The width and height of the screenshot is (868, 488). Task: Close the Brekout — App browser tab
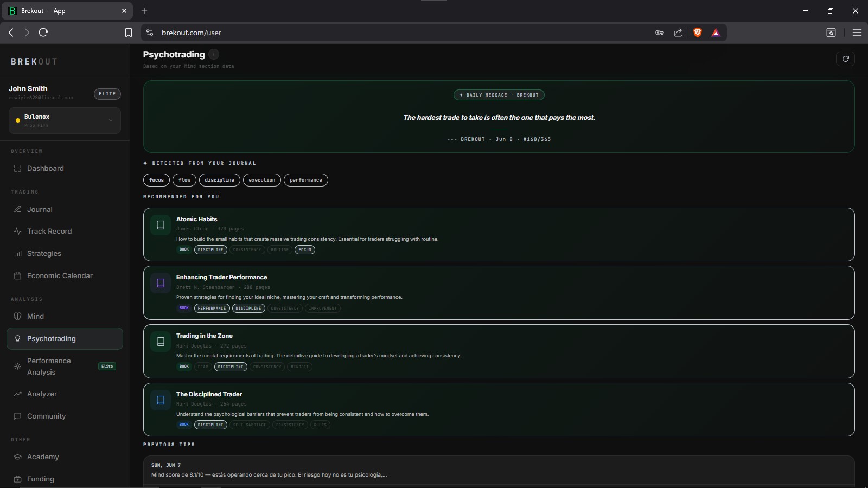pos(124,11)
